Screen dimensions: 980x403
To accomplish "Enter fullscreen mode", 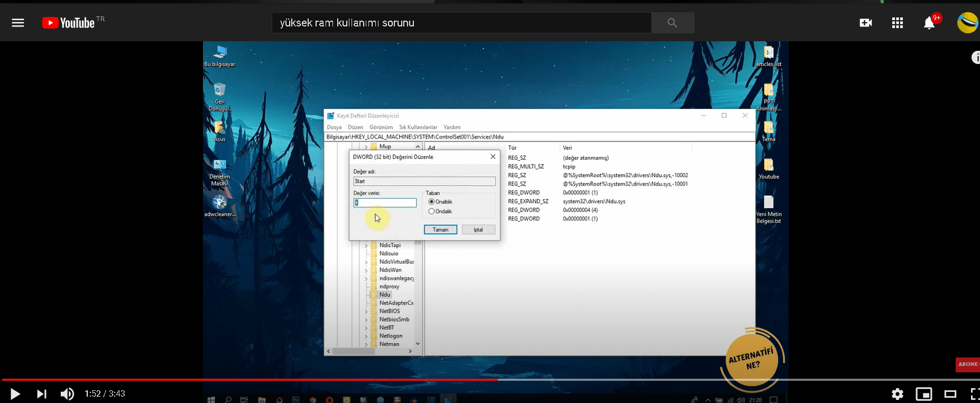I will [x=975, y=393].
